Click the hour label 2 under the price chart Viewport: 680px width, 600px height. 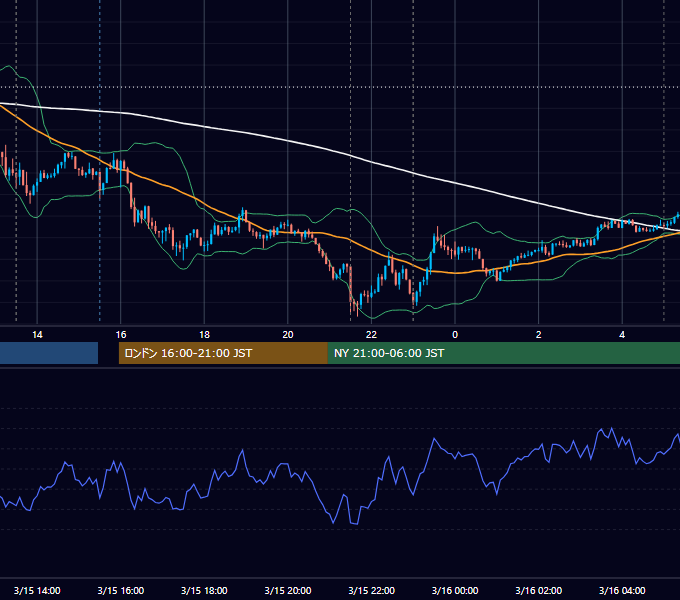539,335
